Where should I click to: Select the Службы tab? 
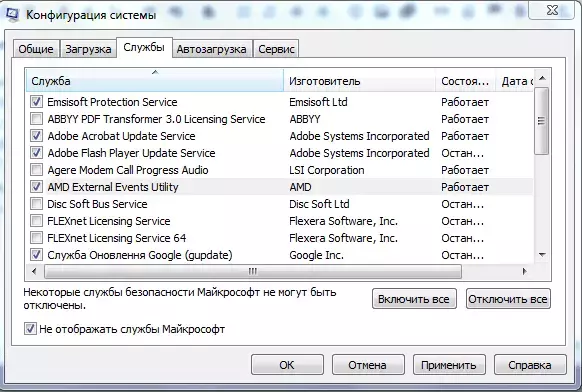[144, 47]
